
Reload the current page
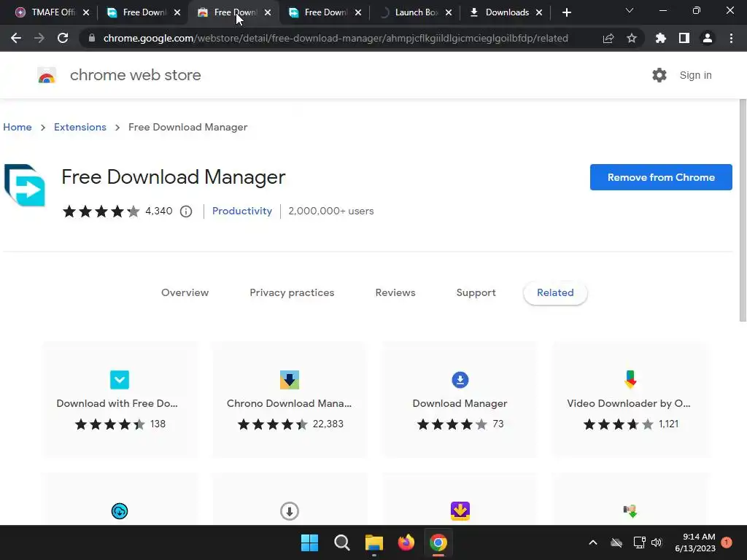coord(63,38)
